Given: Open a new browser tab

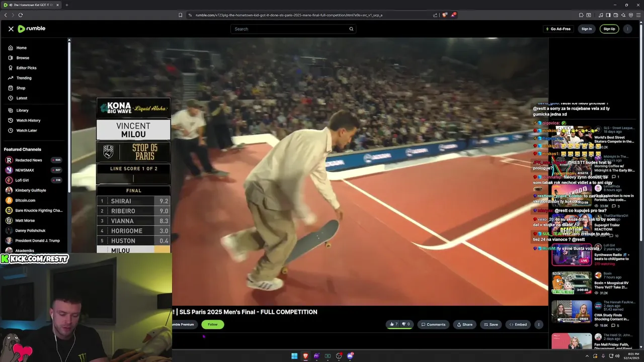Looking at the screenshot, I should (66, 5).
